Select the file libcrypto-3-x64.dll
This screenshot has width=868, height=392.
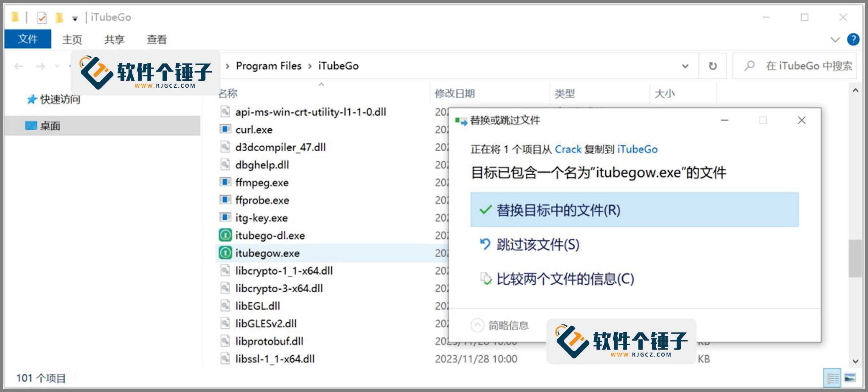(279, 288)
